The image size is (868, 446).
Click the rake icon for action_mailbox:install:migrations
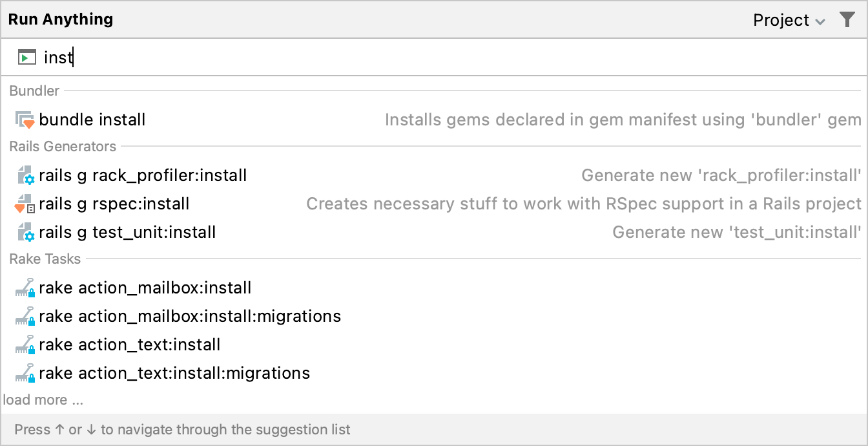[26, 316]
